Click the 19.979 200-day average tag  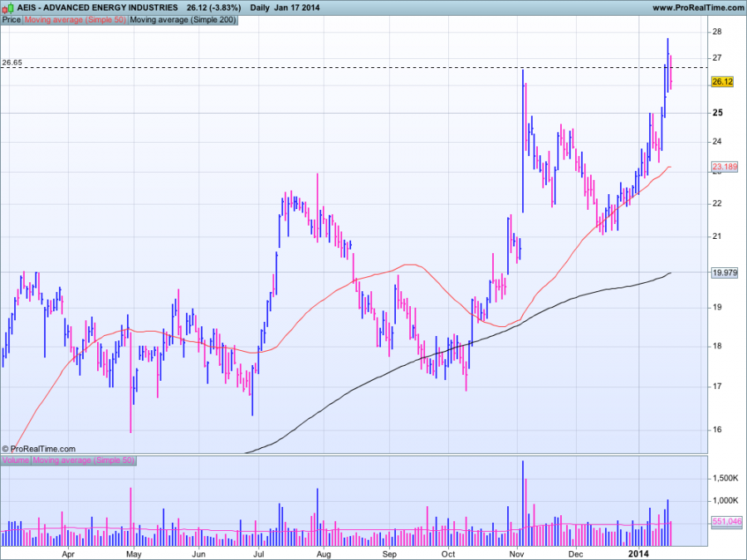point(724,273)
